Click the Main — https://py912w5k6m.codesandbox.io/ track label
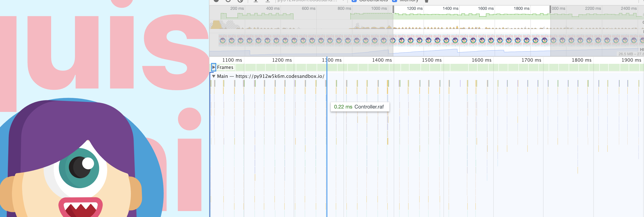This screenshot has height=217, width=644. click(270, 76)
